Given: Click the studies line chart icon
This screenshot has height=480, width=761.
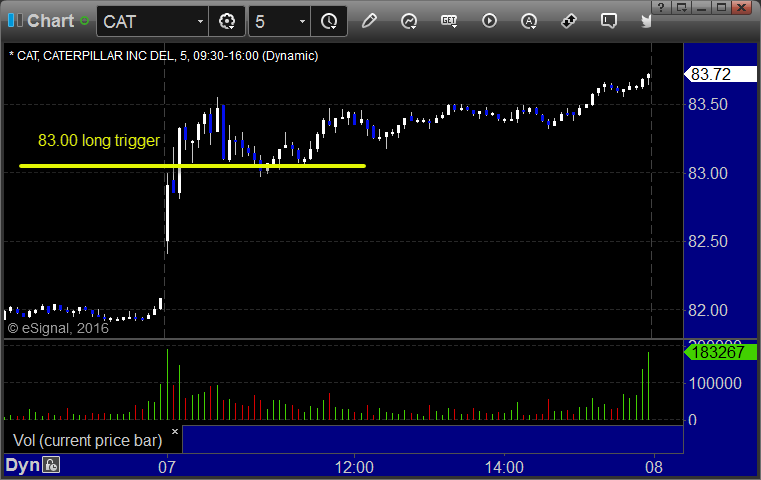Looking at the screenshot, I should tap(409, 21).
